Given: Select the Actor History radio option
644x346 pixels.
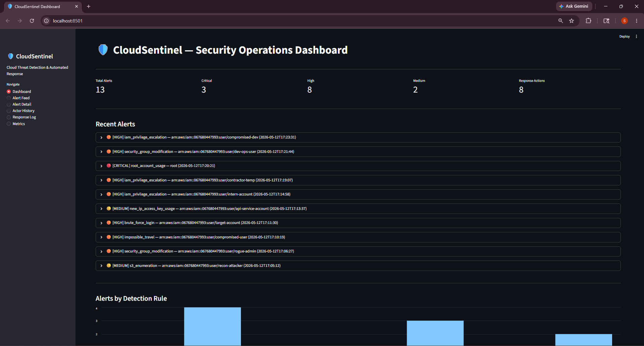Looking at the screenshot, I should click(x=20, y=111).
